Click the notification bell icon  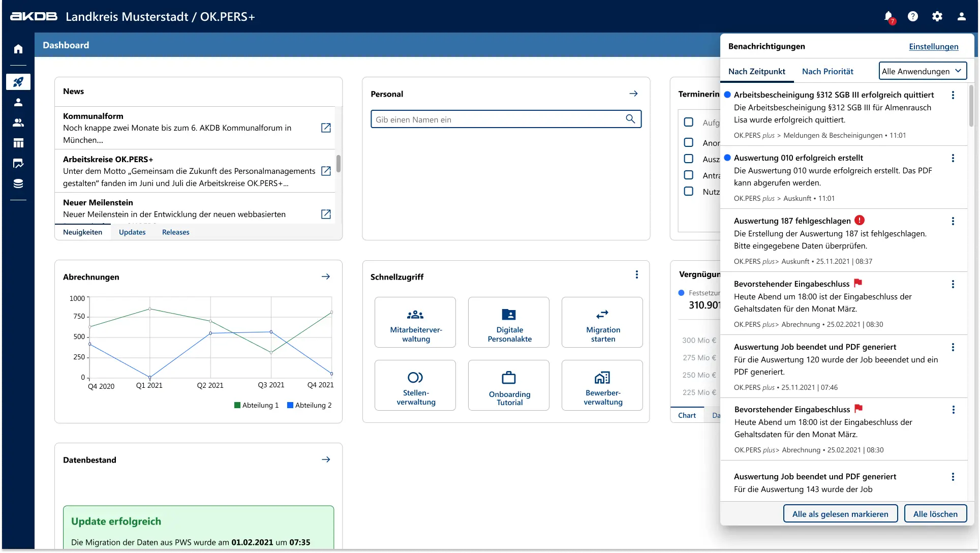[888, 16]
